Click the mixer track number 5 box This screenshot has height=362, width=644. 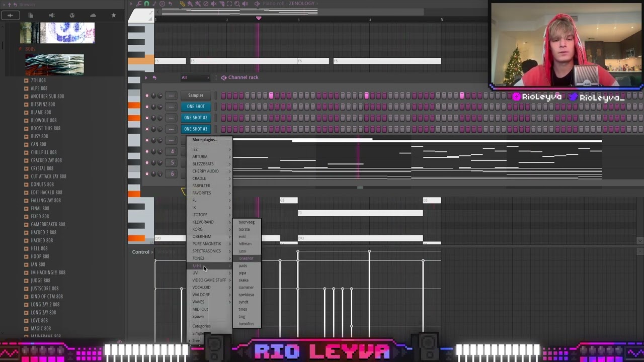172,162
